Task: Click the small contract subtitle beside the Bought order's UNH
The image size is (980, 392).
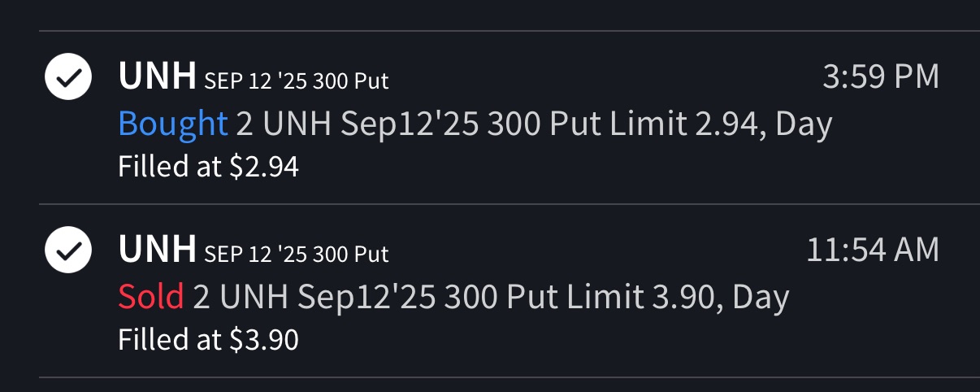Action: click(x=296, y=81)
